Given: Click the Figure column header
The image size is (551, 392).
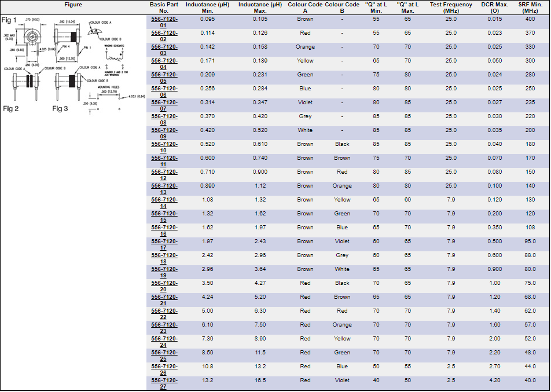Looking at the screenshot, I should coord(73,5).
